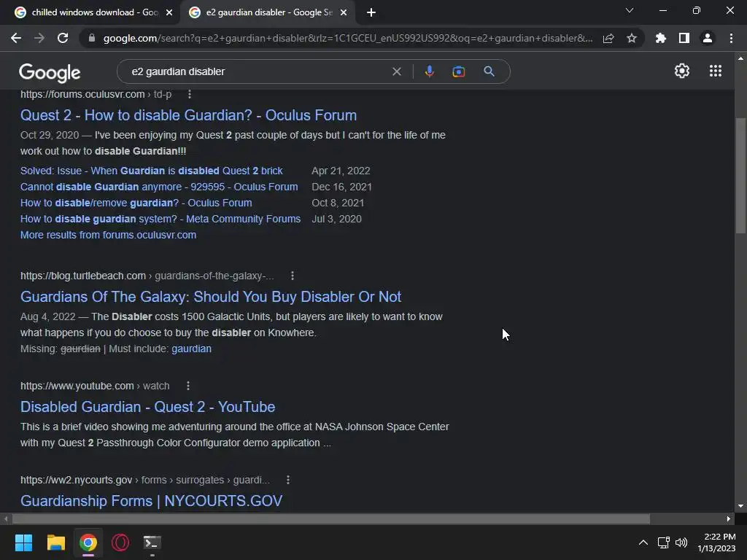Click the address bar URL

click(x=348, y=38)
